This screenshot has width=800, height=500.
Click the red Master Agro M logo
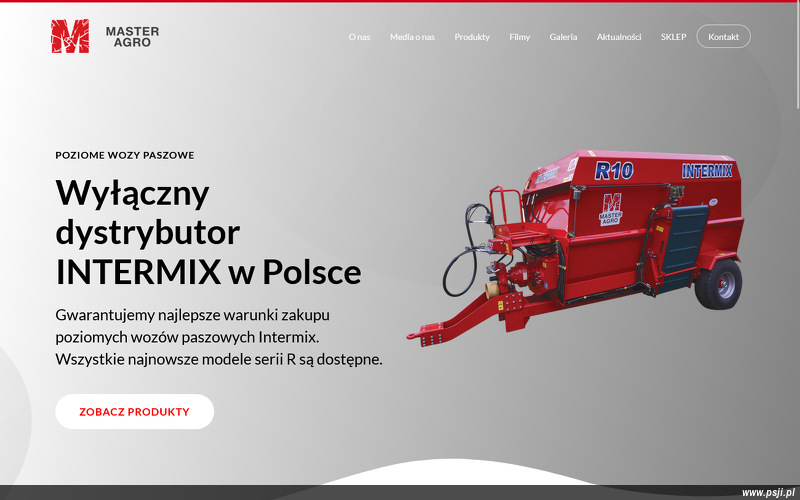coord(70,36)
